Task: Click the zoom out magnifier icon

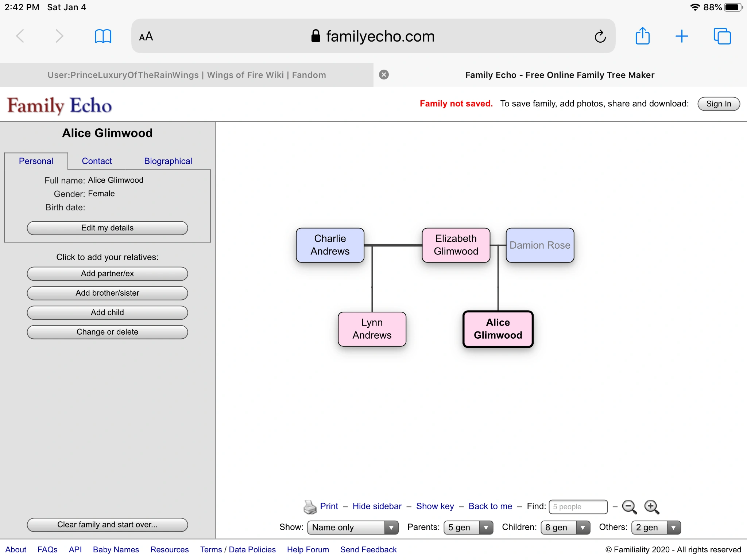Action: coord(629,507)
